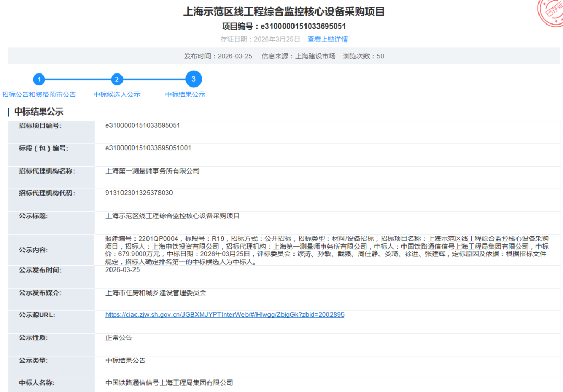Click the 中标结果公示 section heading
Screen dimensions: 563x392
(x=39, y=112)
